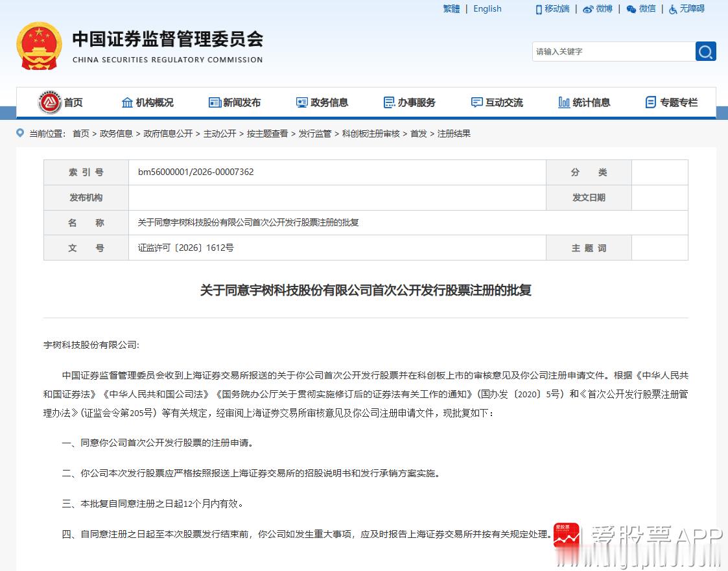The width and height of the screenshot is (728, 571).
Task: Click the 发布机构 label cell
Action: 86,198
